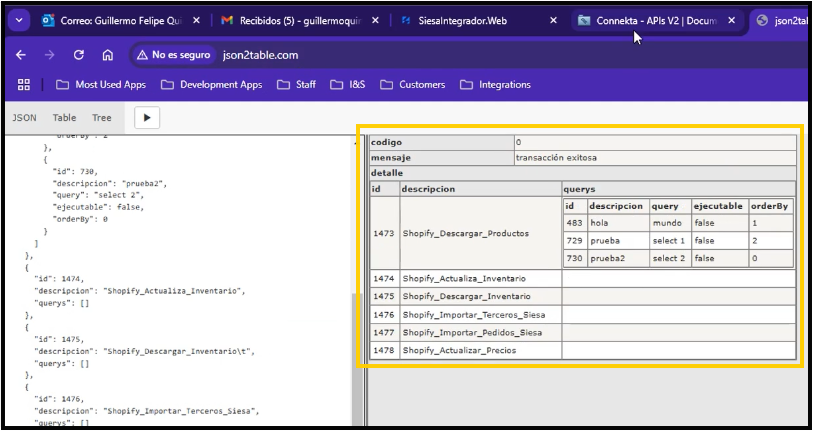Open the tab search dropdown arrow
This screenshot has height=431, width=813.
pos(20,20)
